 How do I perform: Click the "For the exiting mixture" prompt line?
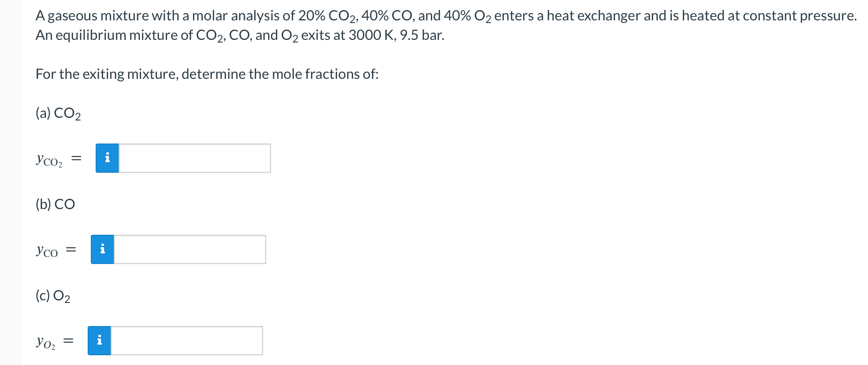tap(207, 74)
